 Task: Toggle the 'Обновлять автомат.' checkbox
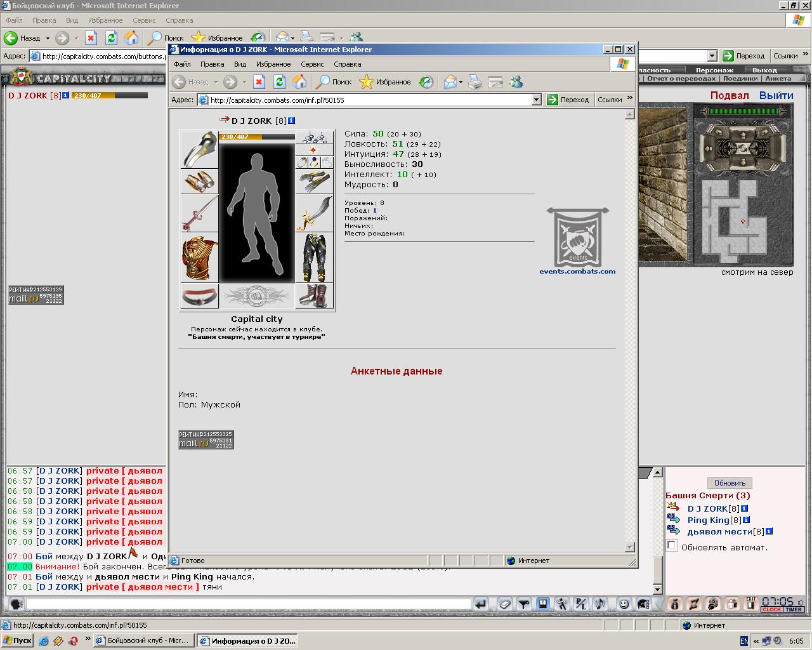pyautogui.click(x=672, y=546)
